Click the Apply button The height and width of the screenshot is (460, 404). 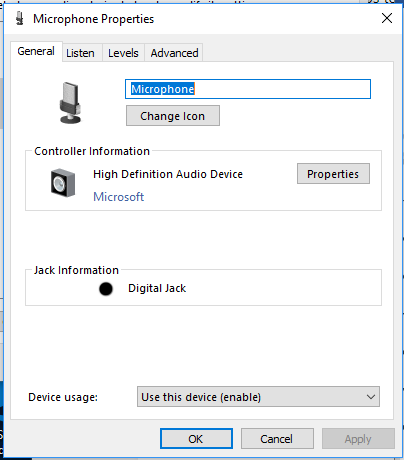pyautogui.click(x=358, y=439)
